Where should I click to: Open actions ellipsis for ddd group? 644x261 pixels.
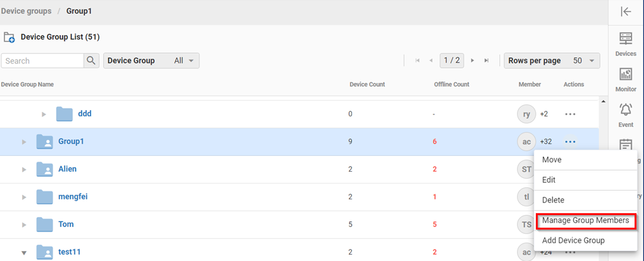(570, 114)
